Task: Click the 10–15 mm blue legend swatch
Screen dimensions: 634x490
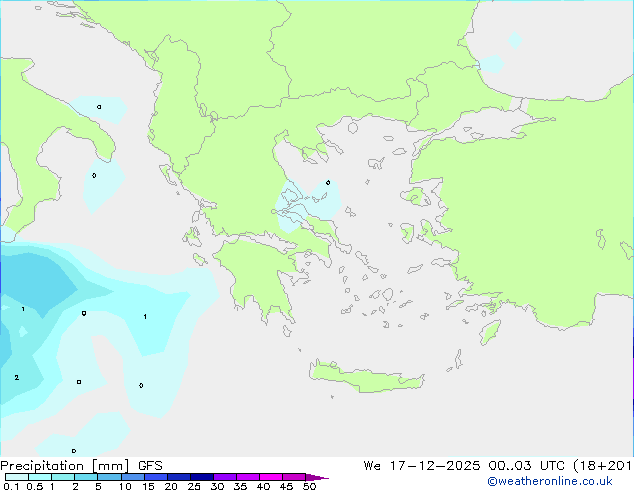Action: click(x=133, y=477)
